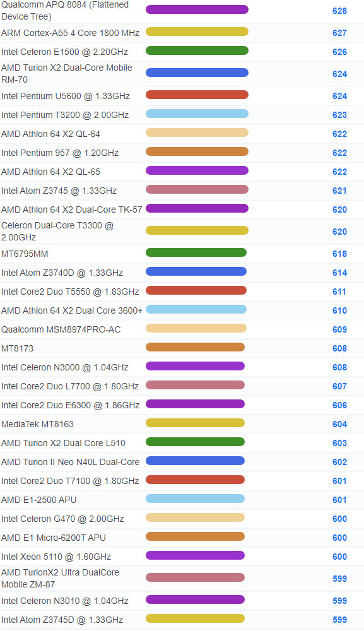Click the score 607
364x631 pixels.
click(x=339, y=386)
